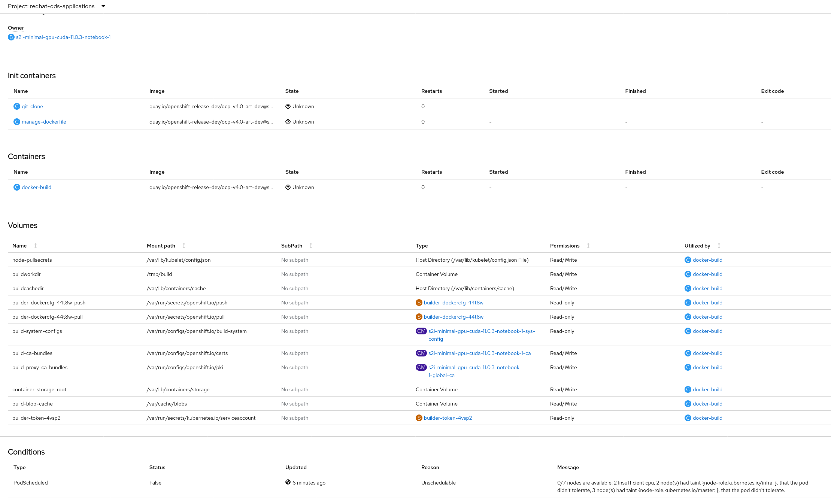This screenshot has height=504, width=831.
Task: Click the globe icon beside 6 minutes ago
Action: click(288, 482)
